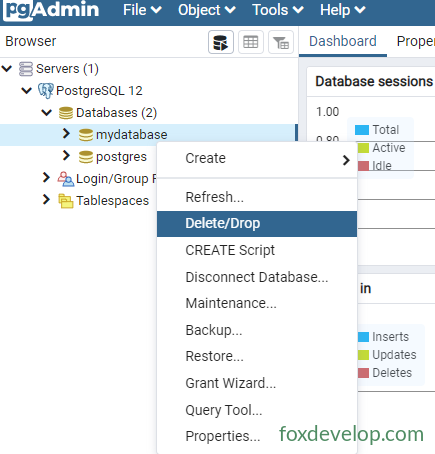
Task: Choose Delete/Drop from the context menu
Action: tap(257, 224)
